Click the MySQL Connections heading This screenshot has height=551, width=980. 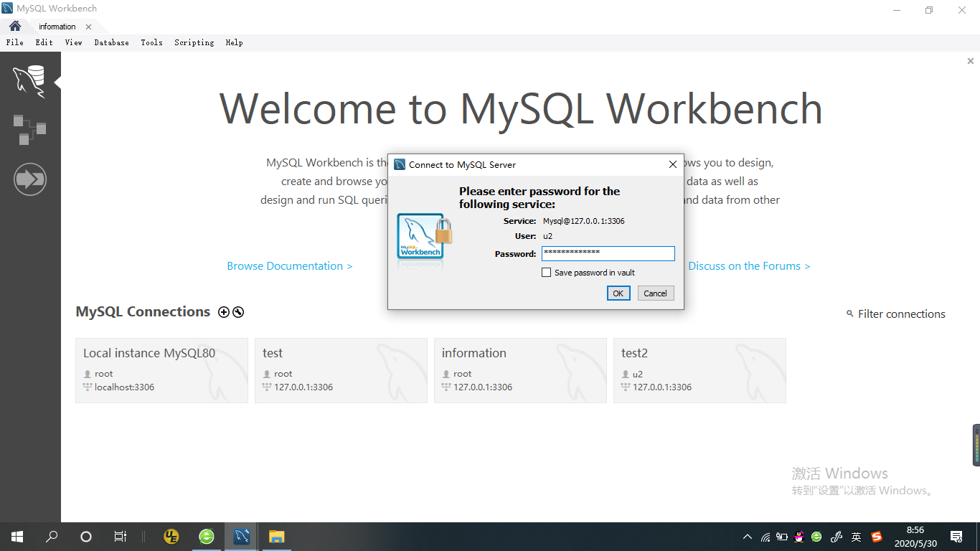click(x=143, y=311)
